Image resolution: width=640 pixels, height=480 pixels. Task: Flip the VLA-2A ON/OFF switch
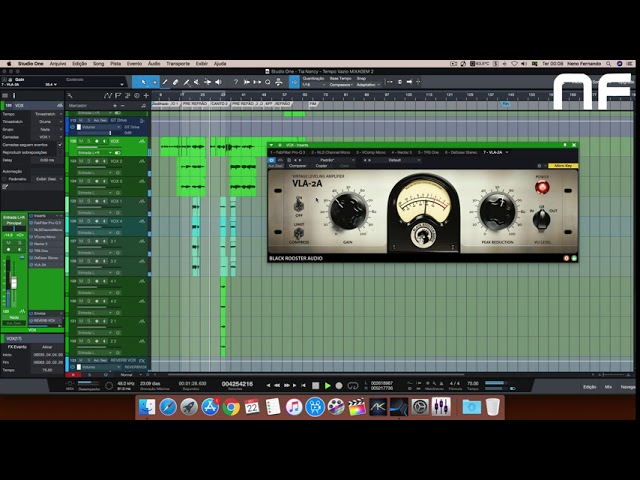click(299, 205)
